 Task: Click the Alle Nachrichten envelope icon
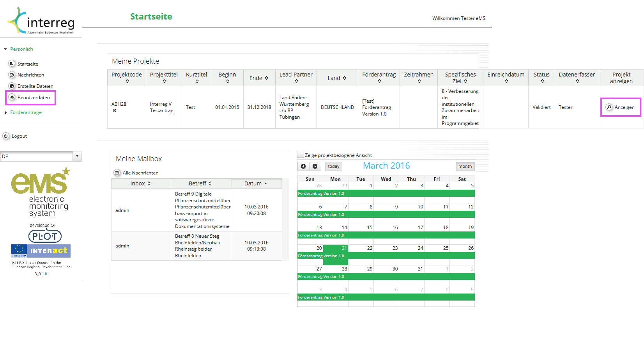(x=117, y=173)
